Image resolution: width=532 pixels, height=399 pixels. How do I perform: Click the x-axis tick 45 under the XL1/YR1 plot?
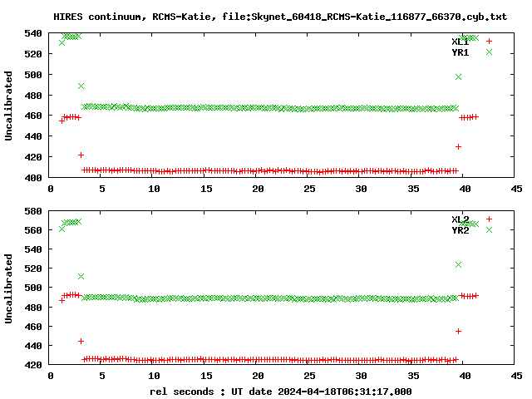coord(516,189)
